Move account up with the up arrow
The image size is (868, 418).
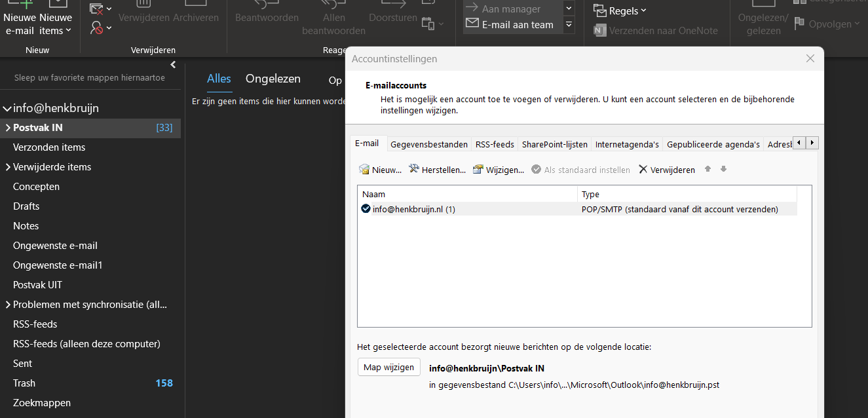point(708,169)
